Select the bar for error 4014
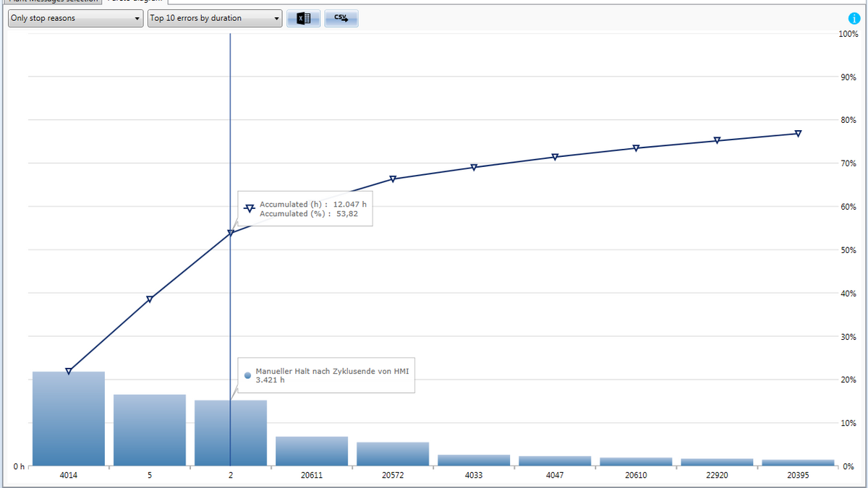The height and width of the screenshot is (488, 868). (x=69, y=419)
